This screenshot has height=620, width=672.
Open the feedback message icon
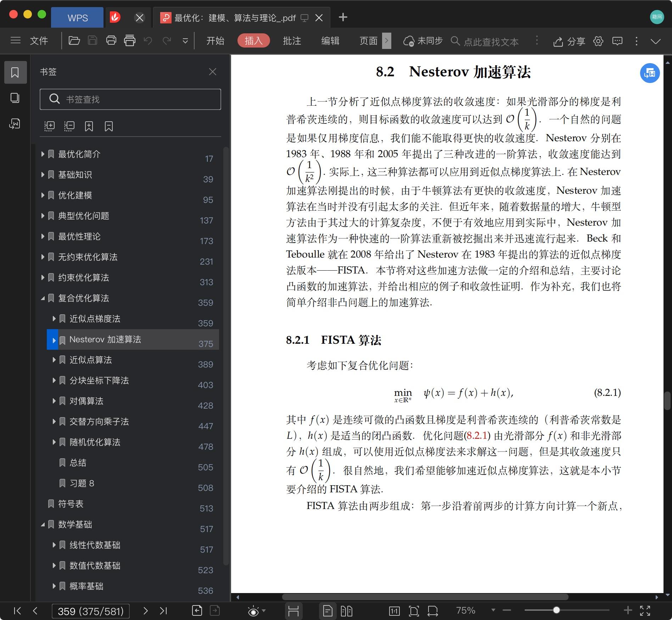(617, 41)
